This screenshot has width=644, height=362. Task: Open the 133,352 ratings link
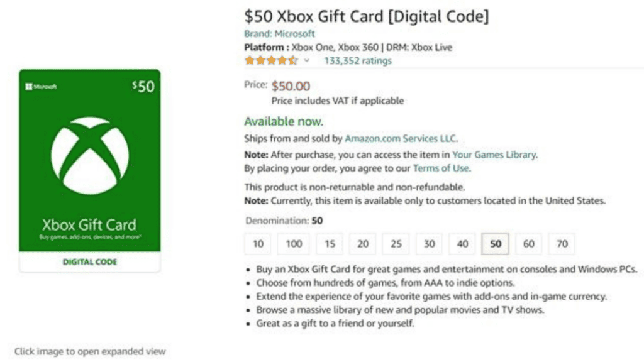(x=357, y=61)
